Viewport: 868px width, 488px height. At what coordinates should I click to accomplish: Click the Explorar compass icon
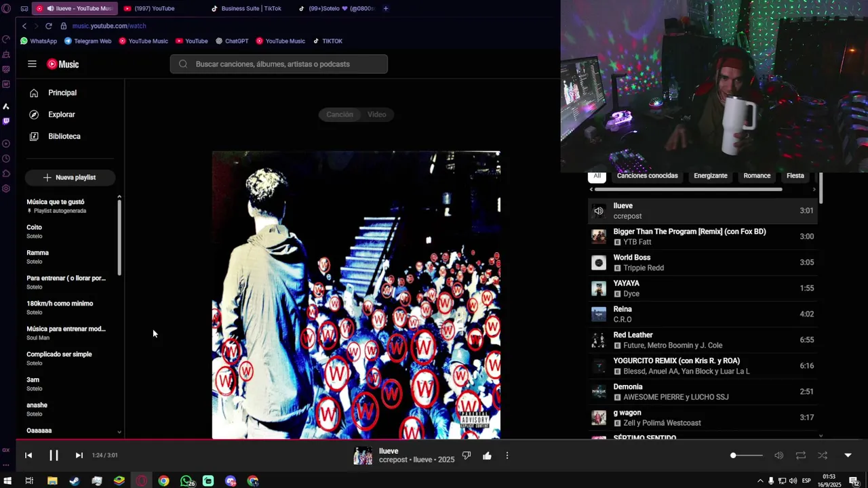pyautogui.click(x=34, y=115)
